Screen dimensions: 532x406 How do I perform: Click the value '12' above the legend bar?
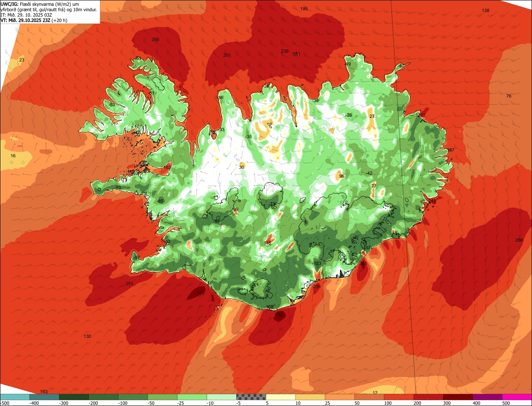(375, 393)
